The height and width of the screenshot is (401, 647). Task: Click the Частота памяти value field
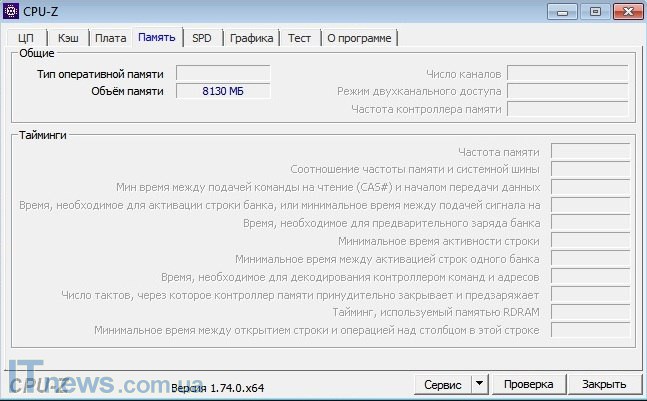590,151
